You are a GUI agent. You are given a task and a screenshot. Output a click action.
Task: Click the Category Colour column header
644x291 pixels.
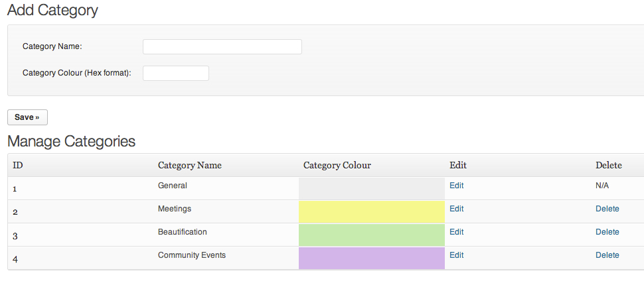337,165
